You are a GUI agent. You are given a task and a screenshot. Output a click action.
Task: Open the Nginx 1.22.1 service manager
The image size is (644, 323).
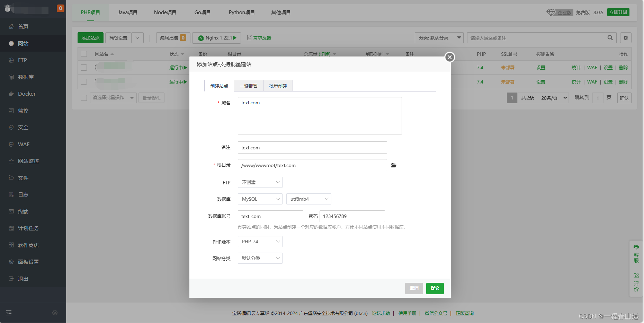(x=216, y=38)
